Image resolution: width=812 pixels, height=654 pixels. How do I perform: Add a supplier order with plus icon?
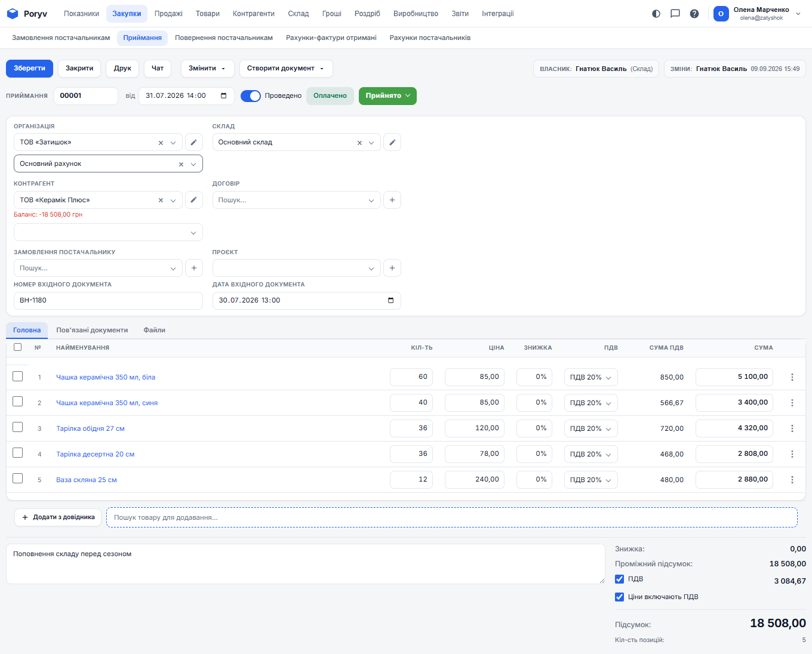[193, 268]
